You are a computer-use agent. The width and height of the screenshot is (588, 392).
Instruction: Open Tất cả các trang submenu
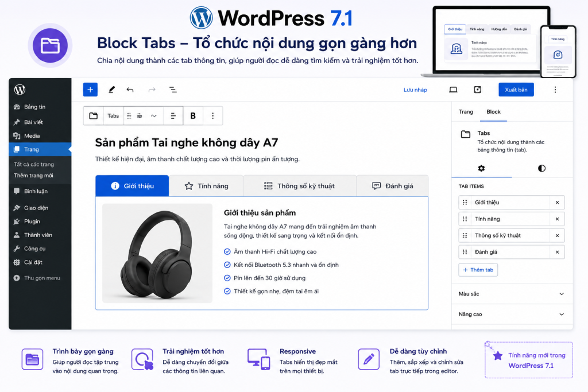(34, 164)
